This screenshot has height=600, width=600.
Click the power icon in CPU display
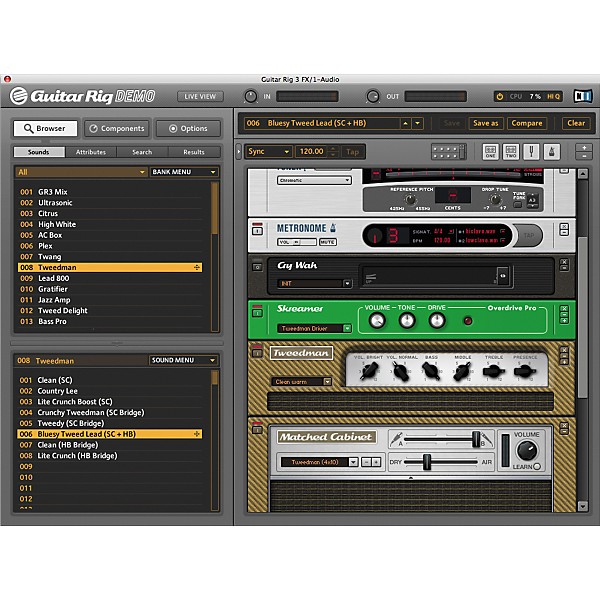[500, 96]
